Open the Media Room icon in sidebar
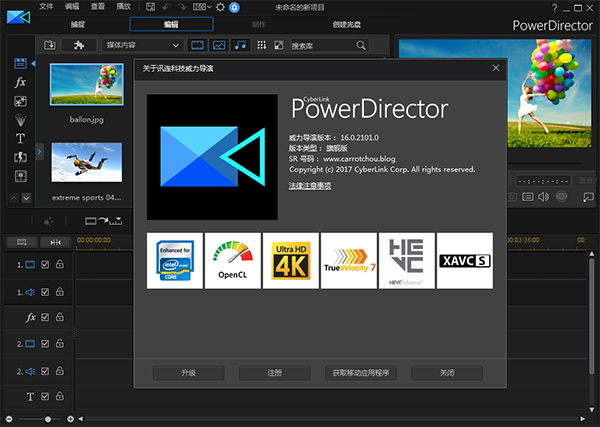 (20, 64)
